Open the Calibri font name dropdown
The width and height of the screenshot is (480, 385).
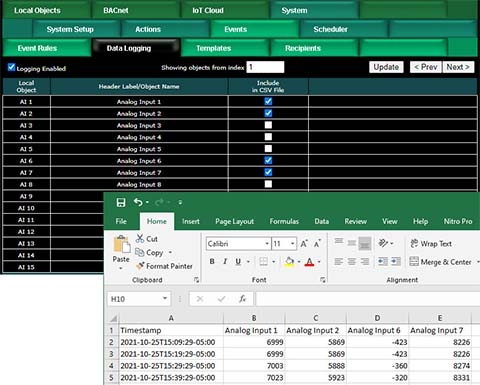[267, 244]
